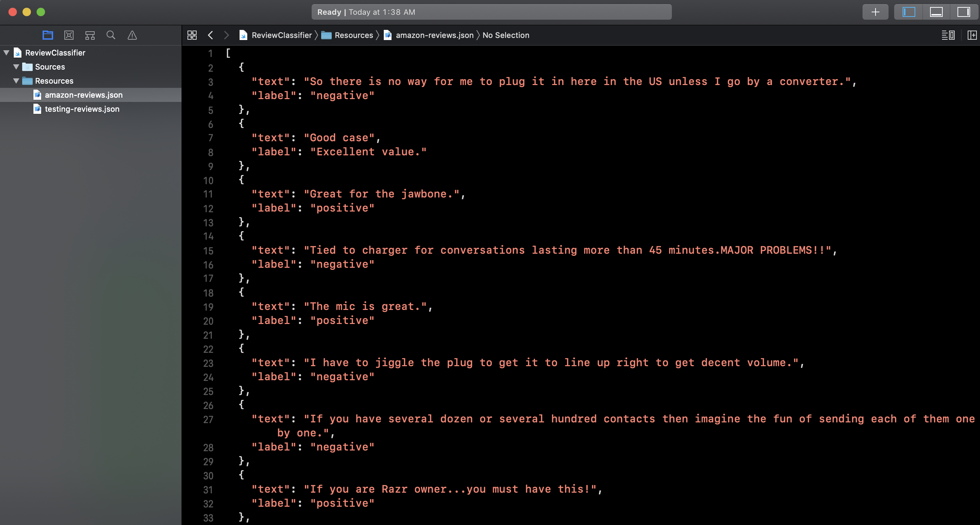Click the related items grid icon
Viewport: 980px width, 525px height.
click(x=192, y=35)
